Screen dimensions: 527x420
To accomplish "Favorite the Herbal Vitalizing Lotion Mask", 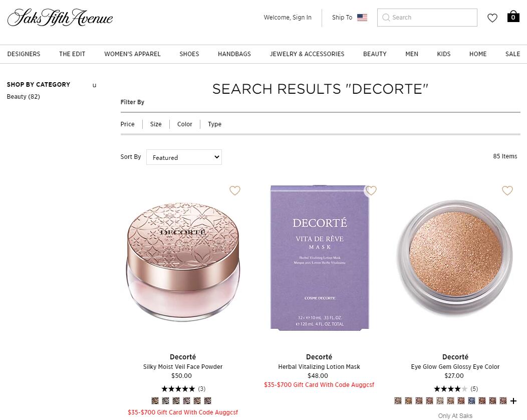I will pyautogui.click(x=371, y=190).
